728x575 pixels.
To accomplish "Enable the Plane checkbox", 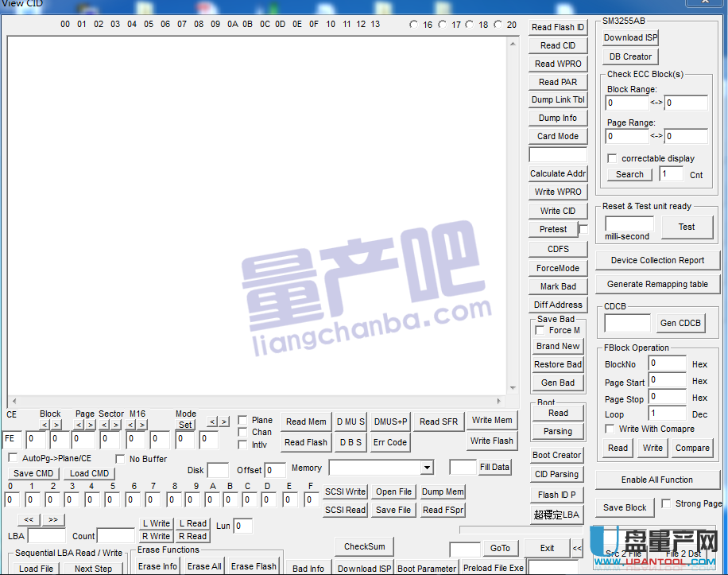I will click(242, 420).
